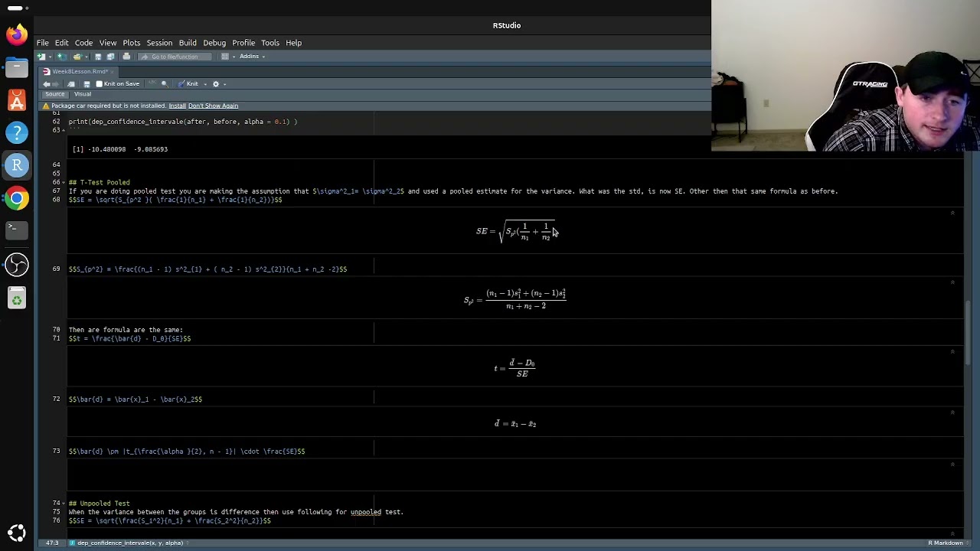Open the Edit menu
This screenshot has width=980, height=551.
tap(62, 43)
